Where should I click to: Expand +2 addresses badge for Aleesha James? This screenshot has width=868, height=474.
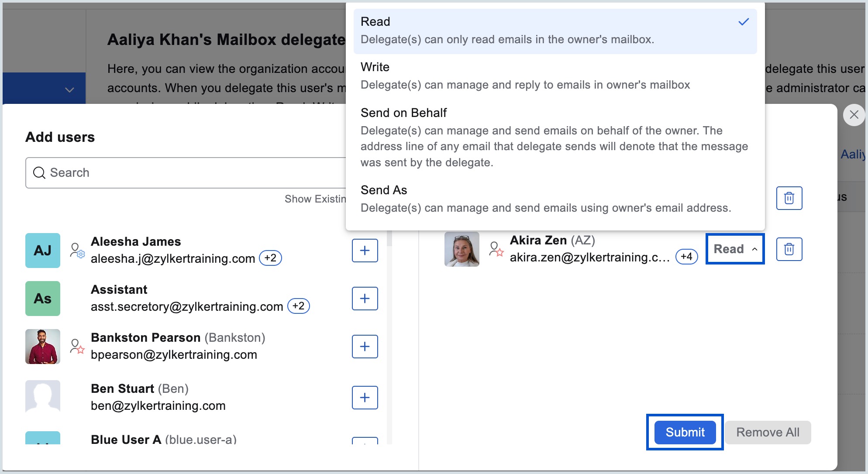pyautogui.click(x=270, y=258)
